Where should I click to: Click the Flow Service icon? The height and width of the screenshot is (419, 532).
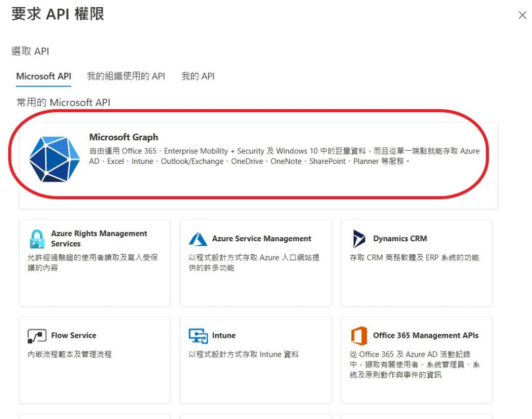pyautogui.click(x=37, y=336)
